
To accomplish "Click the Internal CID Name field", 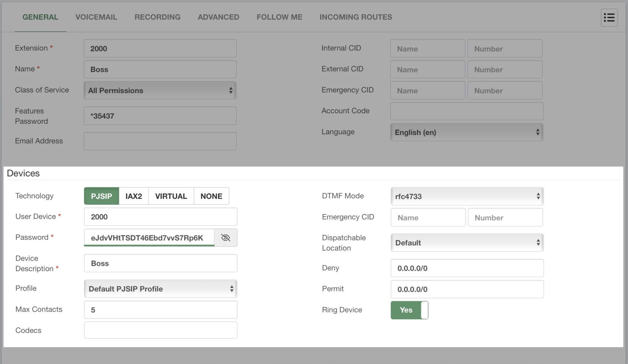I will click(428, 48).
